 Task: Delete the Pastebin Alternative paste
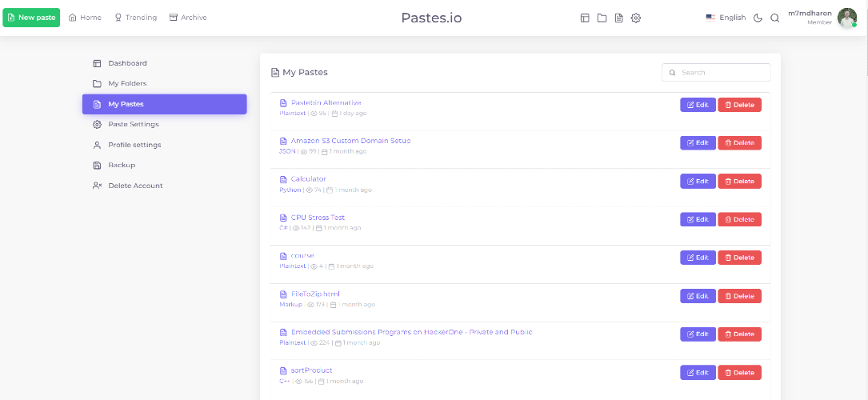739,105
